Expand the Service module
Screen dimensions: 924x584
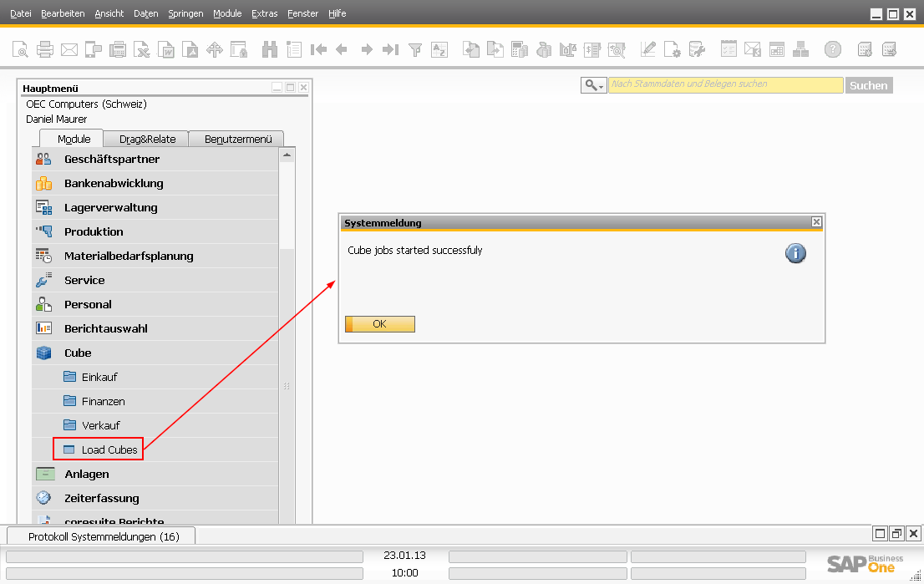pyautogui.click(x=155, y=280)
